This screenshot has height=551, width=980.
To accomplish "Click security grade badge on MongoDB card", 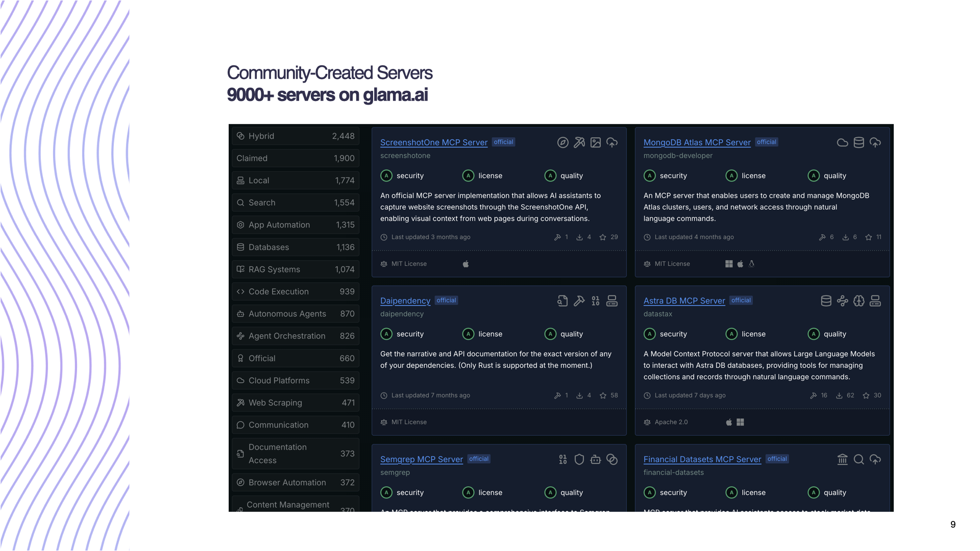I will pos(649,176).
